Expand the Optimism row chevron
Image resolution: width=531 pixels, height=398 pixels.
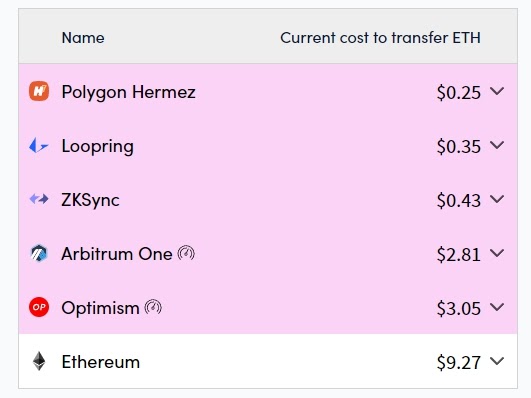(497, 307)
